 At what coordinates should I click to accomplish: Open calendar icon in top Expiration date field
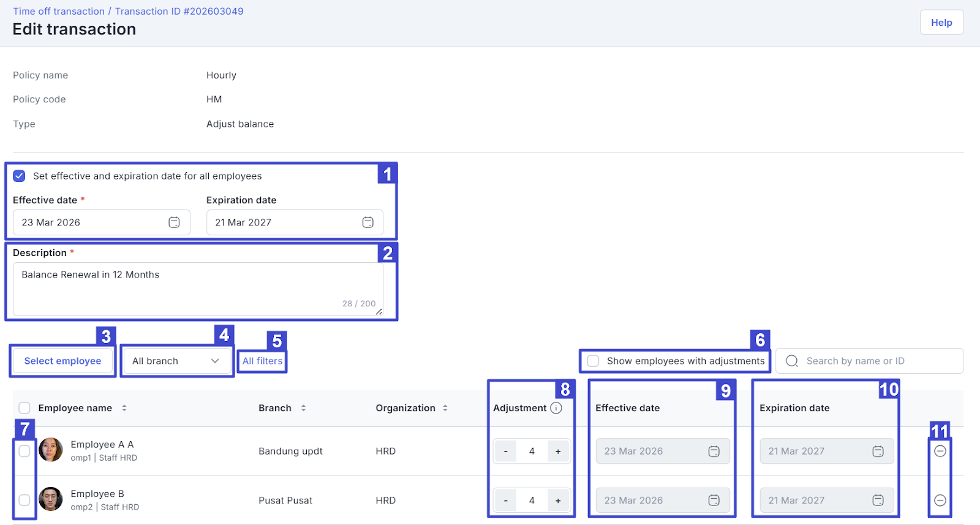point(367,222)
